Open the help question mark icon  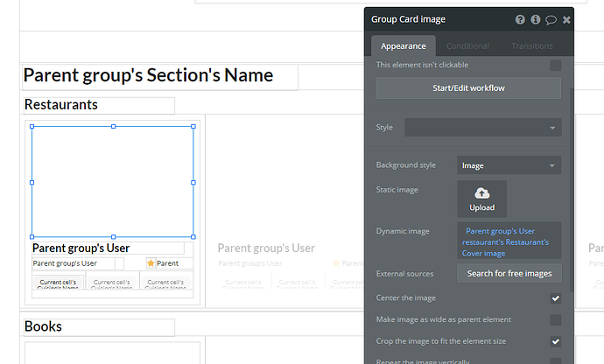point(520,19)
